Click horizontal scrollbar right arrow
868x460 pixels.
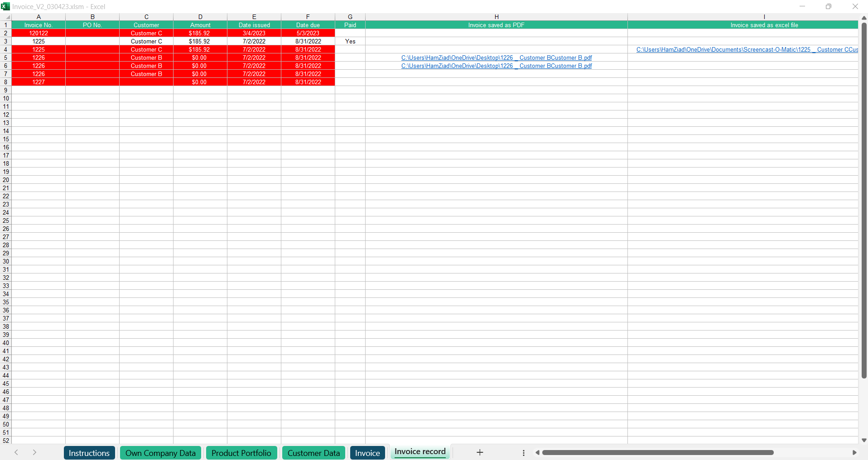(x=854, y=452)
